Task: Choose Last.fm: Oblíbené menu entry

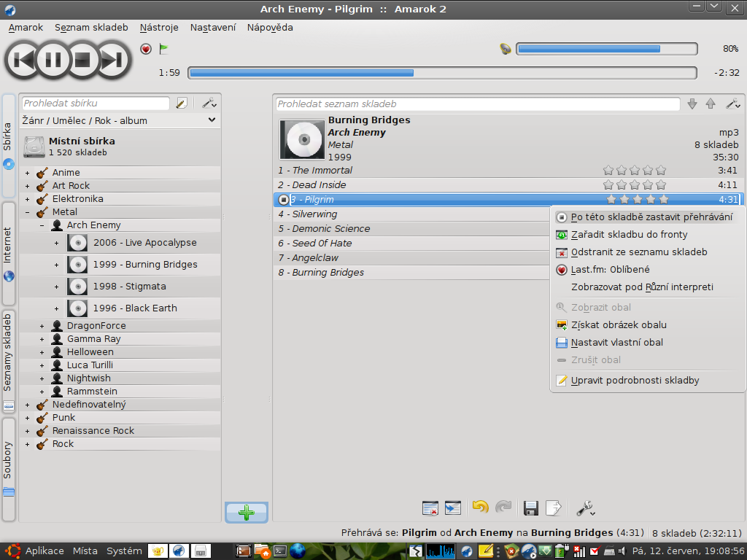Action: point(648,270)
